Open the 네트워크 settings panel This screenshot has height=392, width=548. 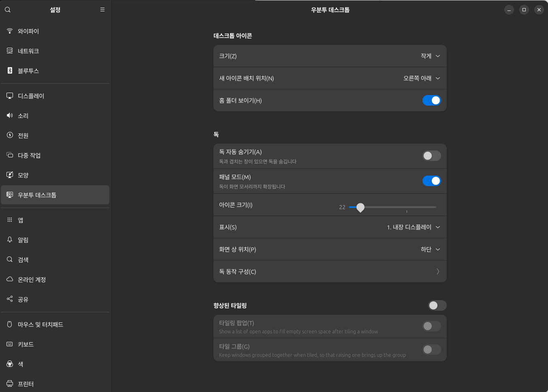point(55,51)
